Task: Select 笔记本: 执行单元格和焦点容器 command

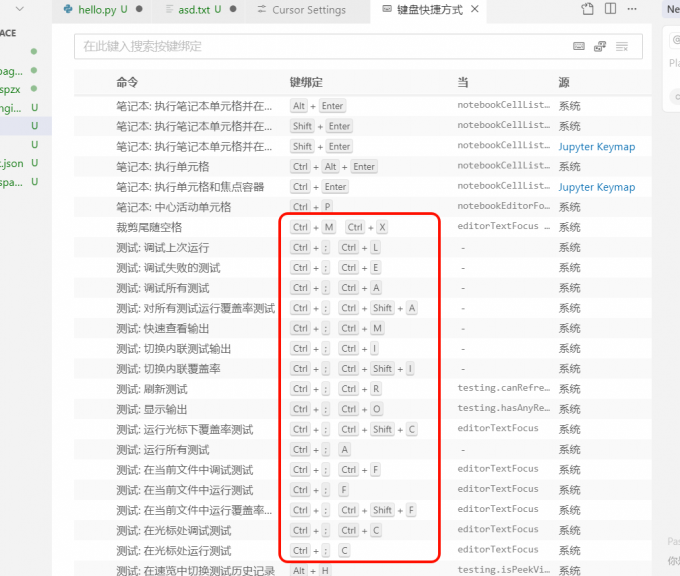Action: (190, 187)
